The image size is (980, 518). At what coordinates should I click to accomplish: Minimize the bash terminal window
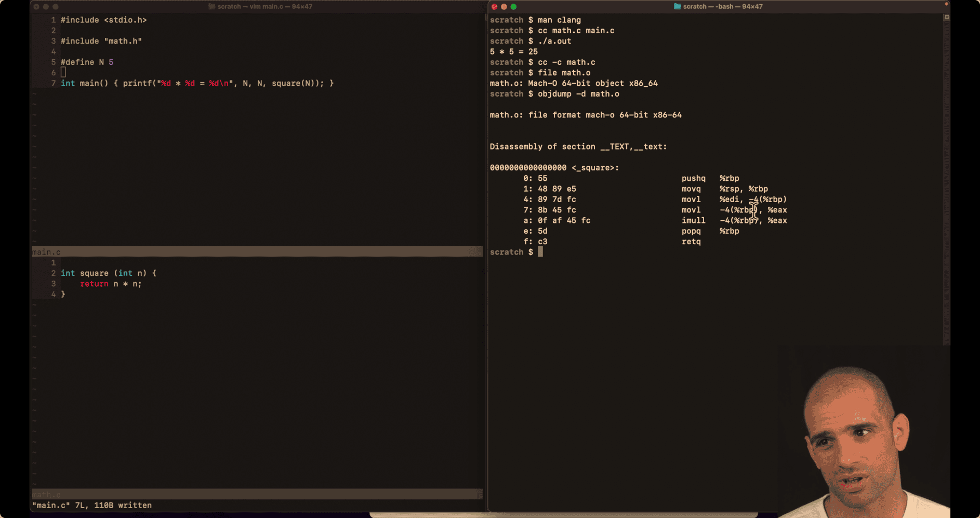tap(504, 7)
